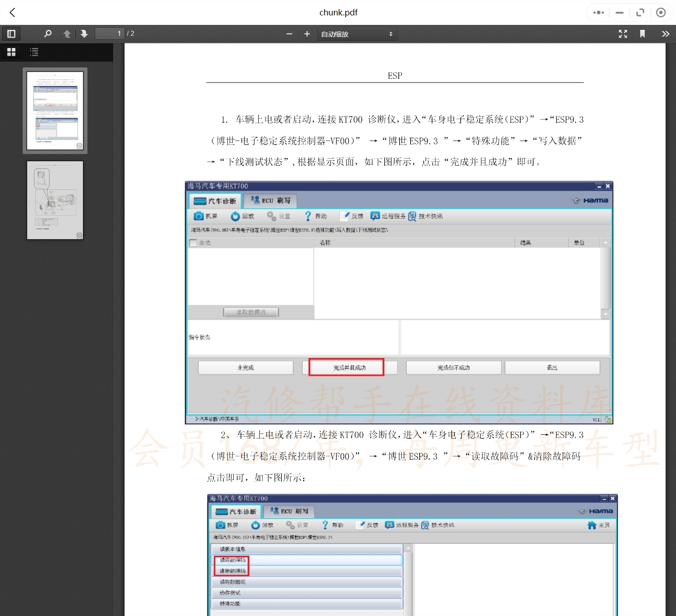Select the page 1 thumbnail
Screen dimensions: 676x616
point(55,111)
